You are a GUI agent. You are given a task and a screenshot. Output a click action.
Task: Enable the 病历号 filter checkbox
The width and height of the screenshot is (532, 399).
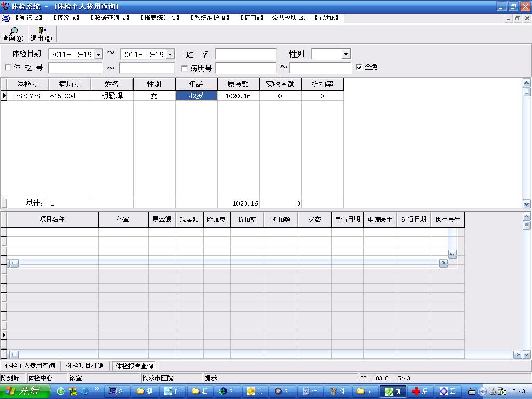184,68
